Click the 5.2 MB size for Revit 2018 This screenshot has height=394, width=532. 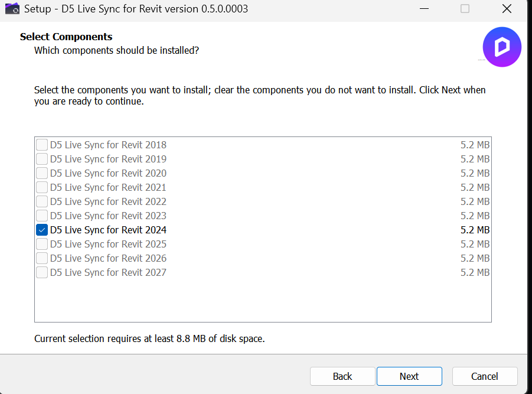(475, 145)
